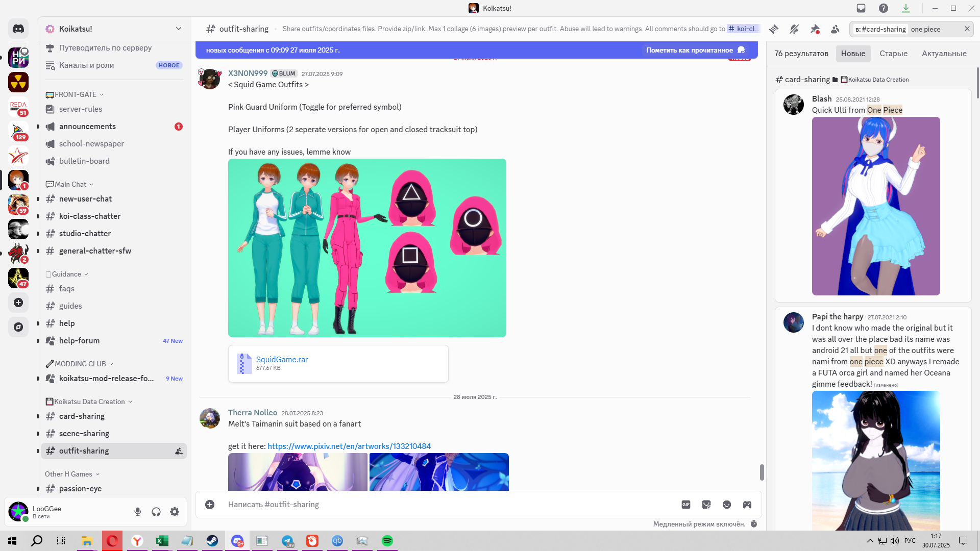Open Blash's Ulti card image in search results

point(876,206)
